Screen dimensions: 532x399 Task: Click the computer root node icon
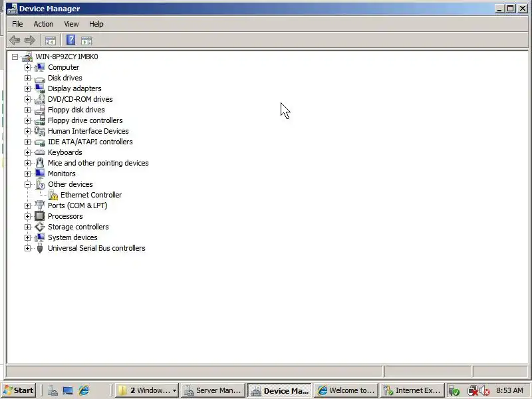coord(27,57)
